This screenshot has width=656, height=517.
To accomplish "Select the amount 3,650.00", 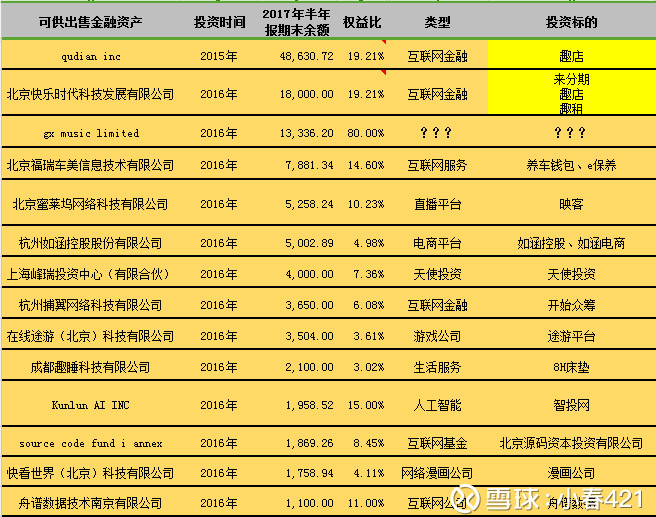I will point(309,305).
